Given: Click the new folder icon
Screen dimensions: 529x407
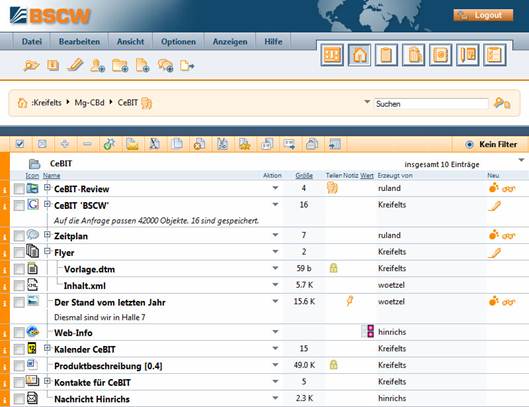Looking at the screenshot, I should click(x=120, y=65).
